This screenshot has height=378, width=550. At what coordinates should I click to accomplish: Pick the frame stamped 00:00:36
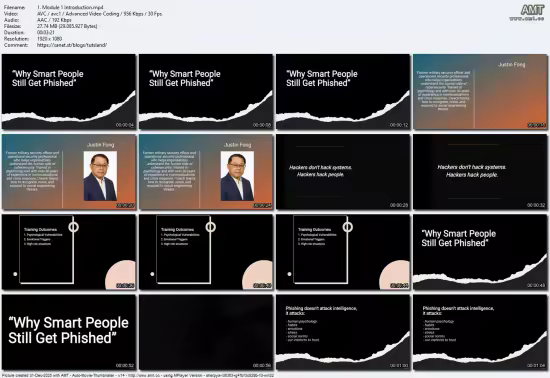69,252
